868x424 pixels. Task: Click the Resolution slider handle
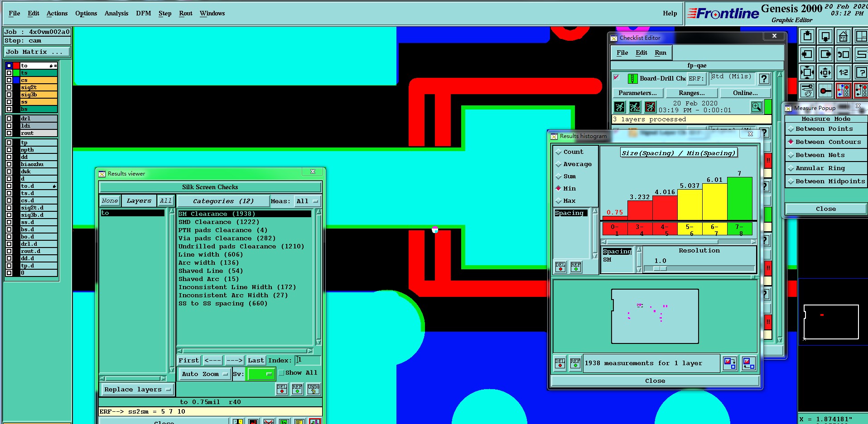click(660, 268)
